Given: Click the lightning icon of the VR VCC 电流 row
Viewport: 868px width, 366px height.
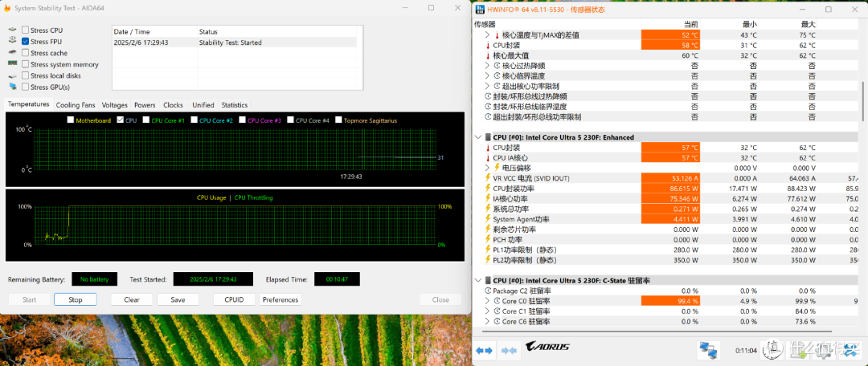Looking at the screenshot, I should [488, 178].
